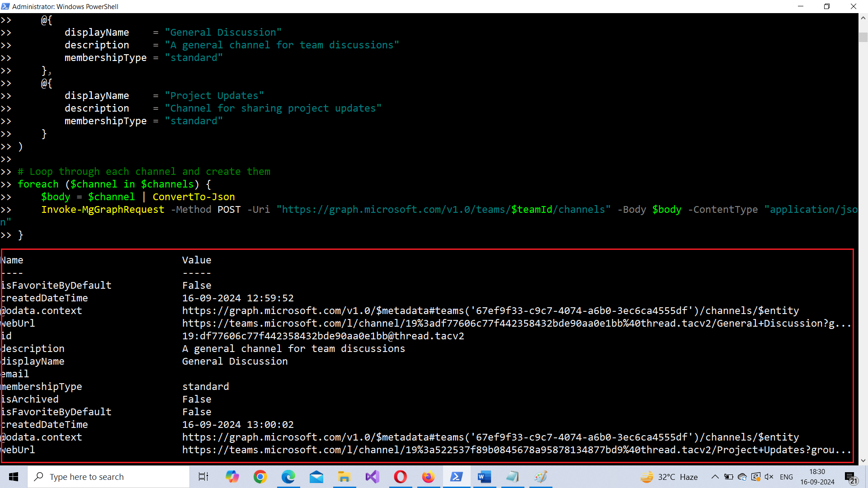Click the Windows Start button
Screen dimensions: 868x488
pyautogui.click(x=14, y=477)
